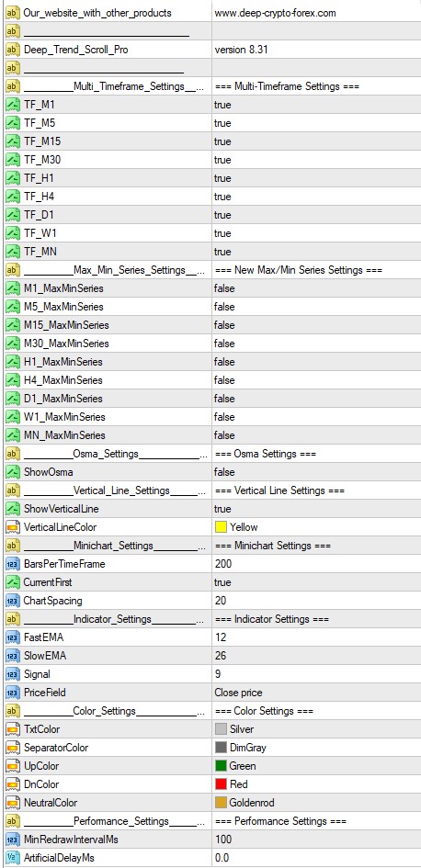Click the string icon beside Deep_Trend_Scroll_Pro

point(12,50)
